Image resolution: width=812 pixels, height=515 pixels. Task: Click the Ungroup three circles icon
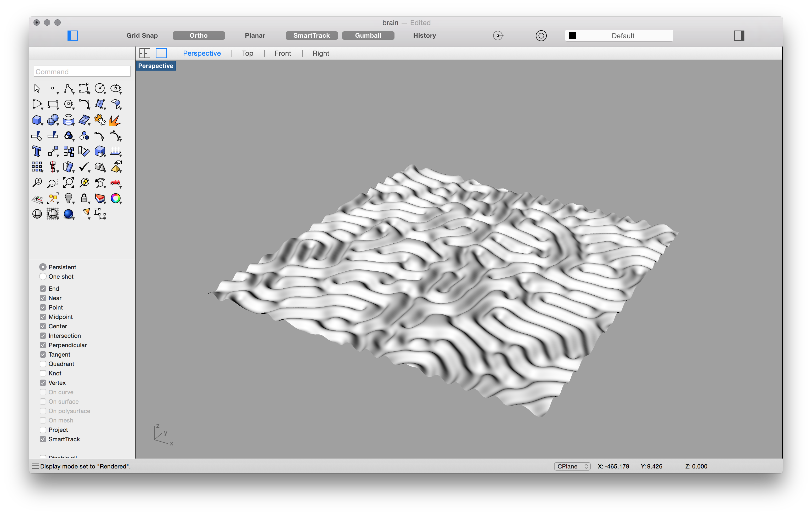(x=84, y=136)
